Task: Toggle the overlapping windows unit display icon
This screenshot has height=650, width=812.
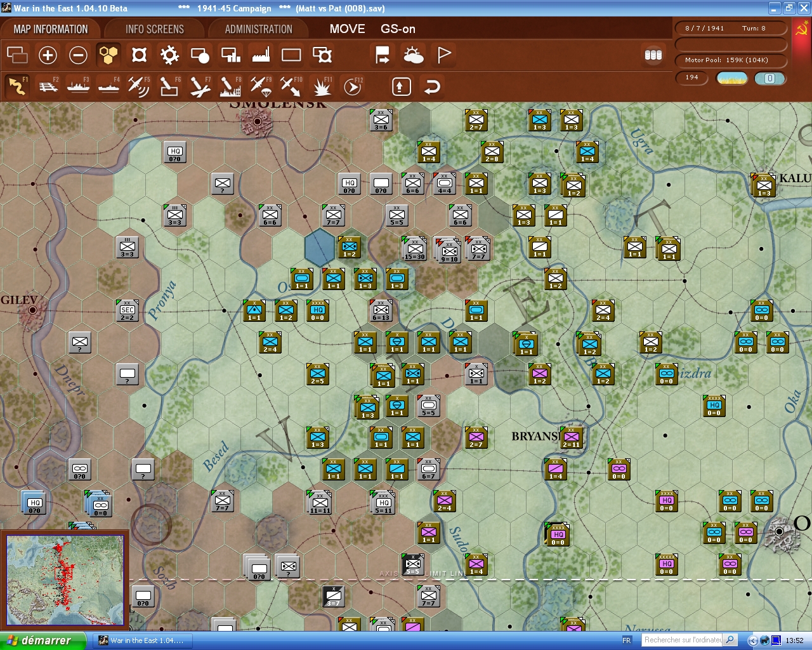Action: click(x=17, y=55)
